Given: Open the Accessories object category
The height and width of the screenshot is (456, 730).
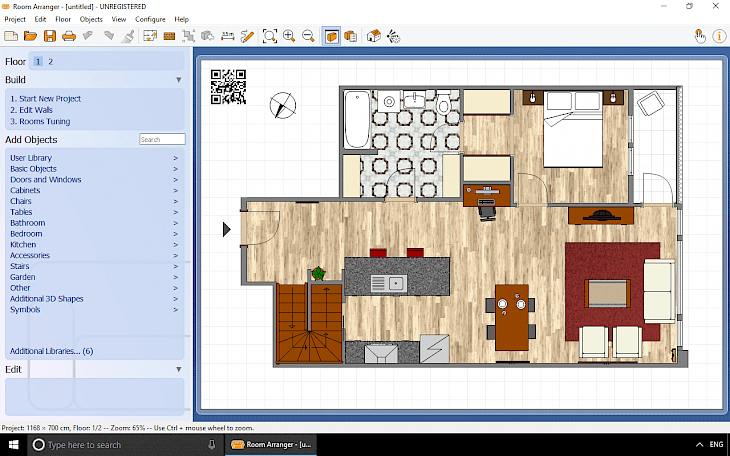Looking at the screenshot, I should [x=94, y=255].
